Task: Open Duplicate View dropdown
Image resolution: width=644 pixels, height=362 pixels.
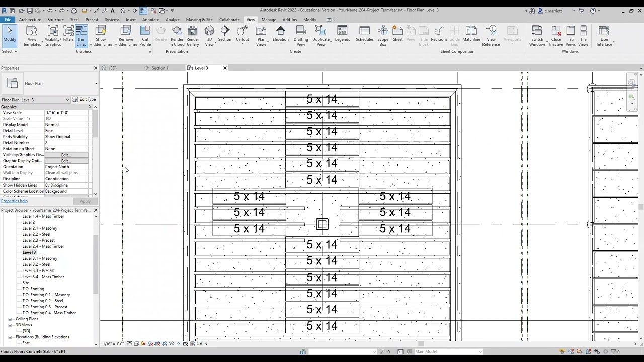Action: (321, 35)
